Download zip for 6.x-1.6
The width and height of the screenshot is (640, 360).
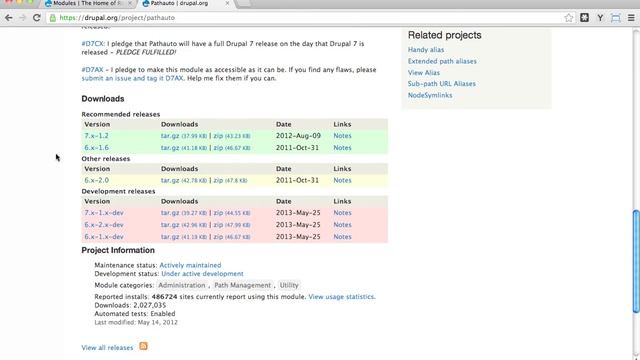tap(218, 148)
